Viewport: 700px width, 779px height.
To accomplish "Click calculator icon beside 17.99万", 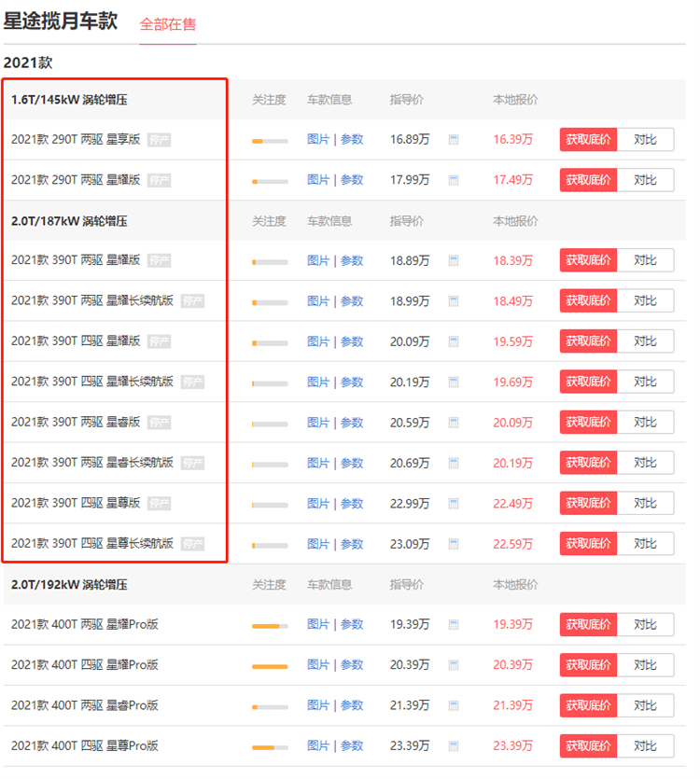I will (x=454, y=180).
